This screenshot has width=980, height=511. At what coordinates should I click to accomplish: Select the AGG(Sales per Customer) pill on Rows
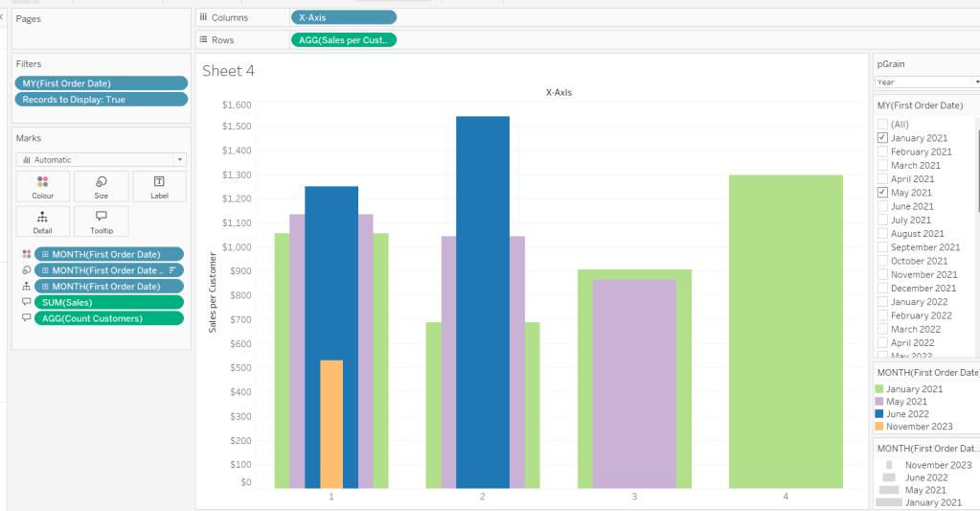pyautogui.click(x=343, y=40)
